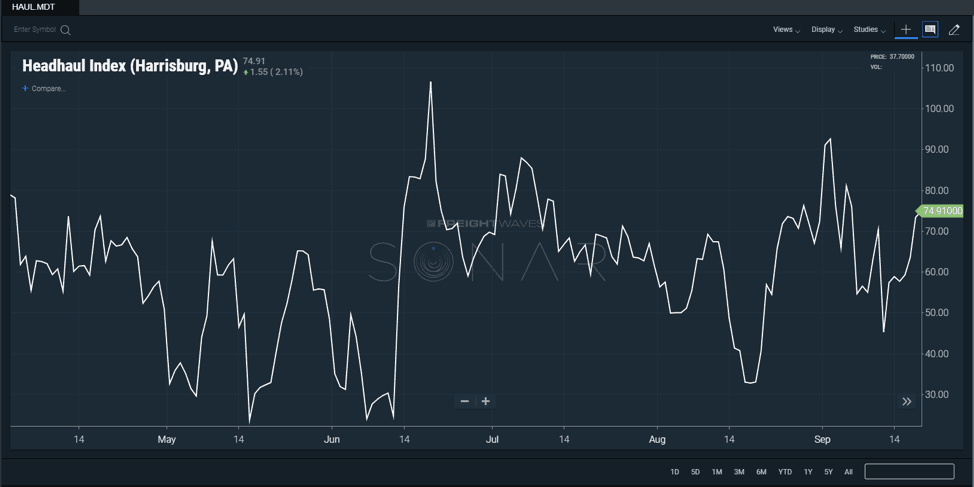974x487 pixels.
Task: Open the Display dropdown
Action: coord(827,30)
